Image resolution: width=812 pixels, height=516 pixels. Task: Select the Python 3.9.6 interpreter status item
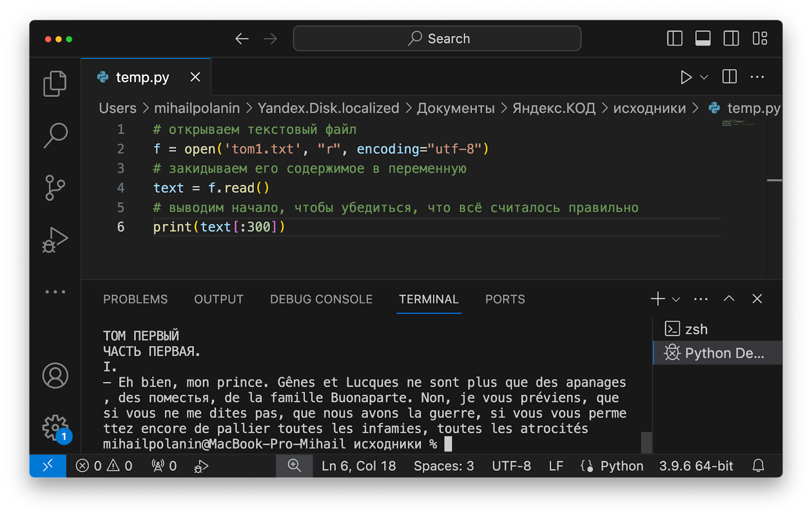(696, 466)
